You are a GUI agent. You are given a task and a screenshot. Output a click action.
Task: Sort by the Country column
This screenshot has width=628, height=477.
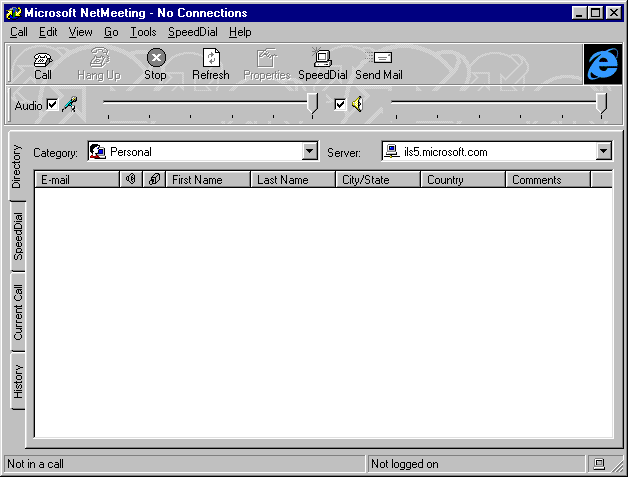[463, 179]
